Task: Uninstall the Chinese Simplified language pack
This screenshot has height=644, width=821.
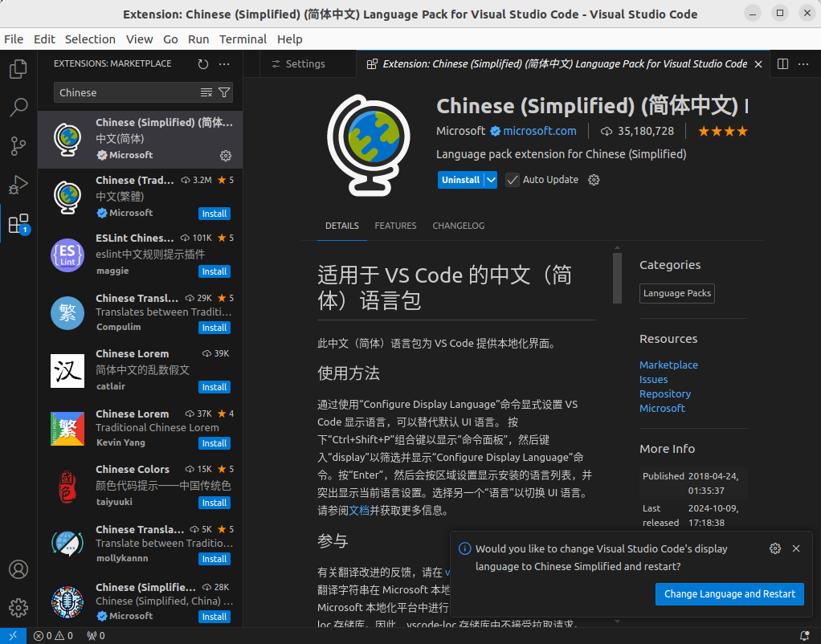Action: (x=460, y=180)
